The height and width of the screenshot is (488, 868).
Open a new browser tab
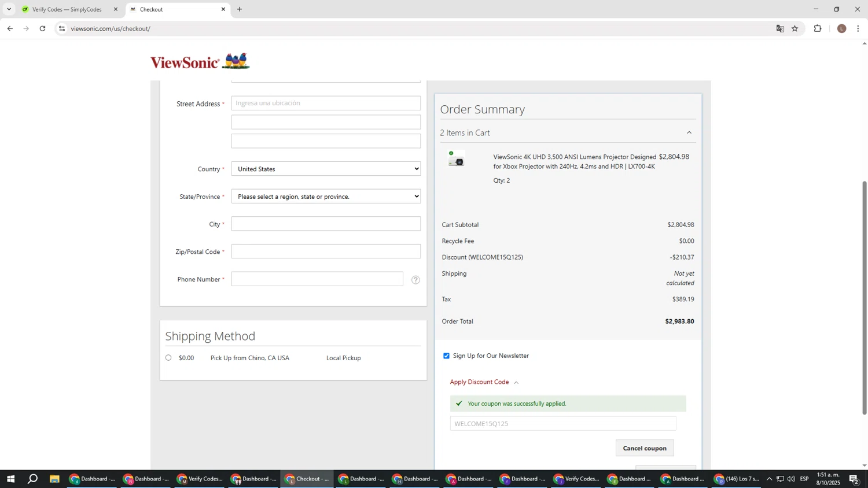click(240, 9)
